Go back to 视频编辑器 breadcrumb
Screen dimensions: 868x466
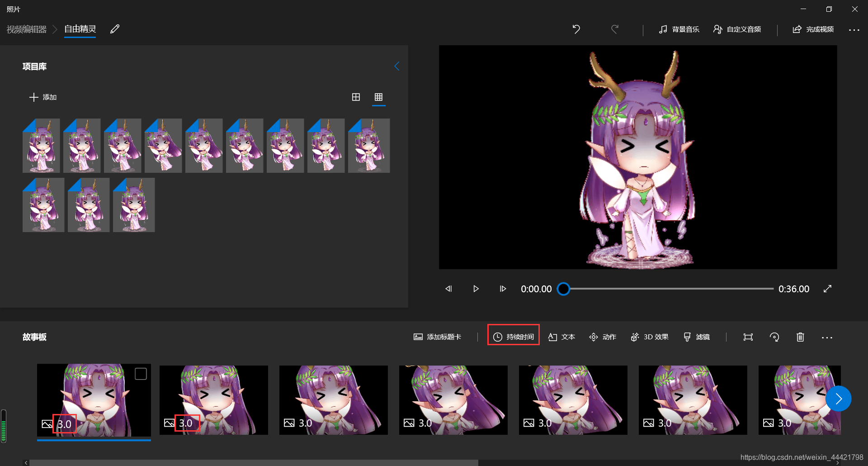pos(27,29)
